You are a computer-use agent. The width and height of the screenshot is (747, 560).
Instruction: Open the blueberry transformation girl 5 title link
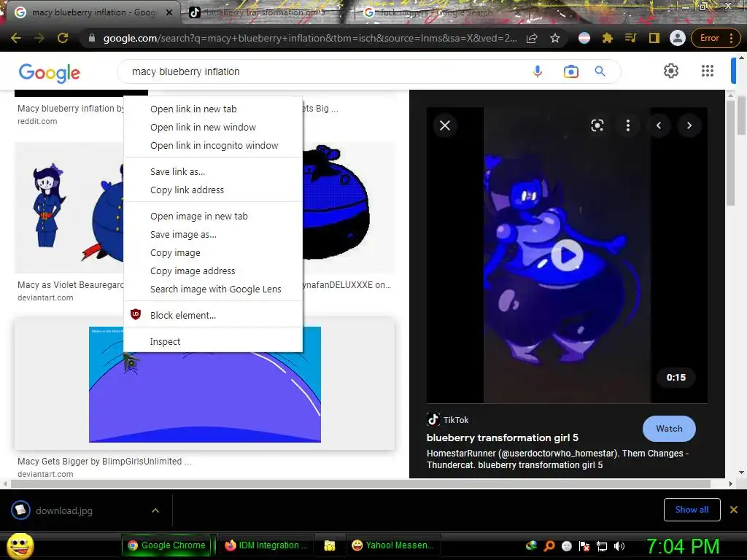502,437
